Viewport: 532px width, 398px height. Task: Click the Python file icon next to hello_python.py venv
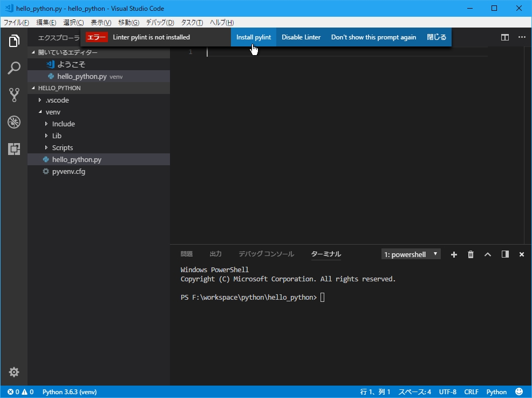pyautogui.click(x=51, y=76)
